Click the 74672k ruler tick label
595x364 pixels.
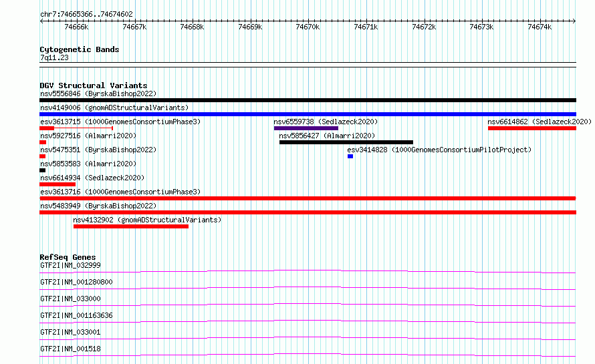(424, 27)
